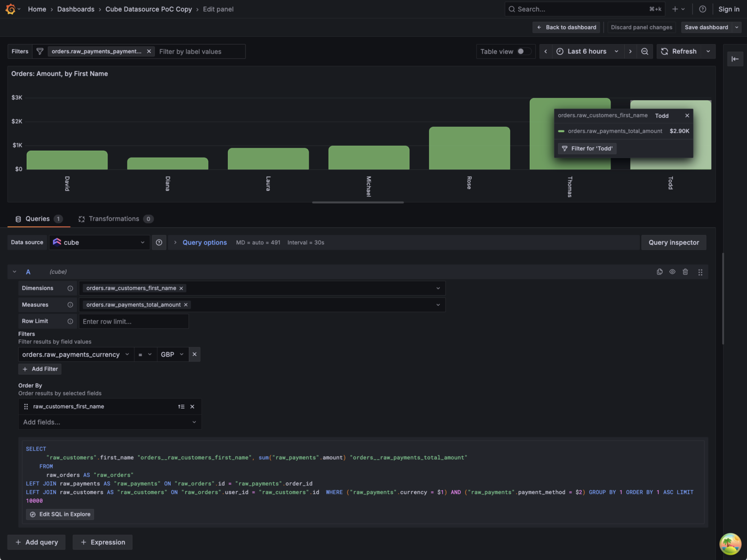The image size is (747, 560).
Task: Open the Query inspector
Action: pyautogui.click(x=674, y=243)
